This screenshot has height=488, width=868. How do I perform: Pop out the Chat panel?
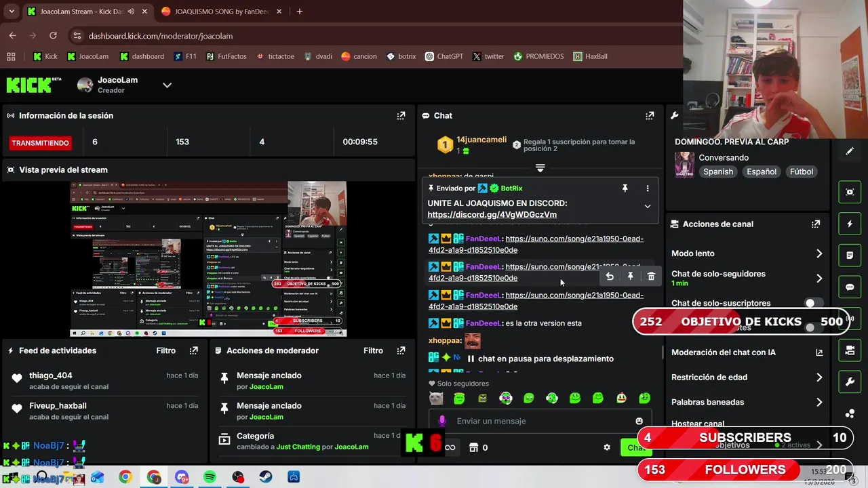[650, 116]
